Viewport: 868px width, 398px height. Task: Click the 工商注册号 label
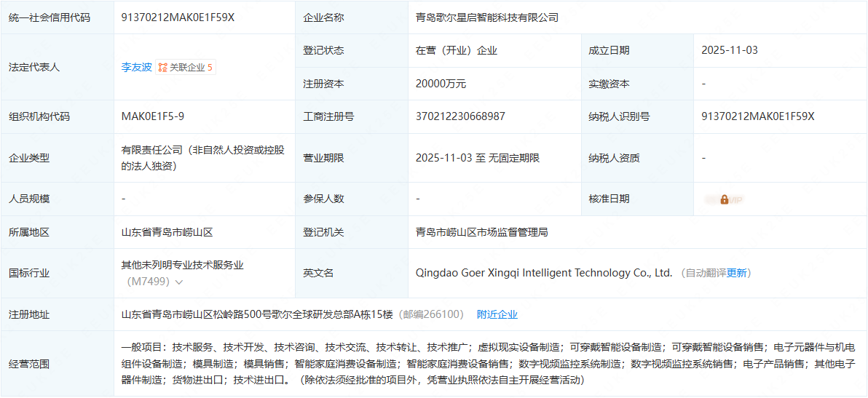[328, 116]
